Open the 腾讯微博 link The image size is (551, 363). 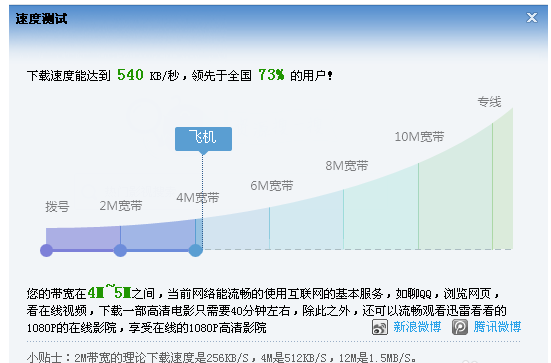point(497,327)
